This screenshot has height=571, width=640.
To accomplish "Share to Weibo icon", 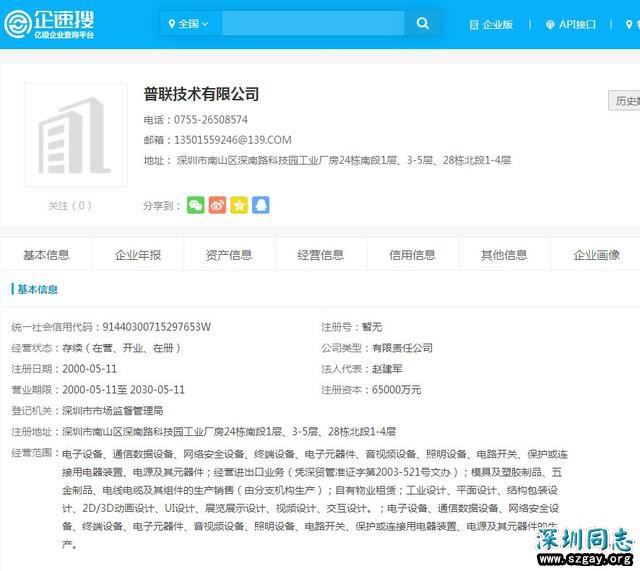I will (x=217, y=205).
